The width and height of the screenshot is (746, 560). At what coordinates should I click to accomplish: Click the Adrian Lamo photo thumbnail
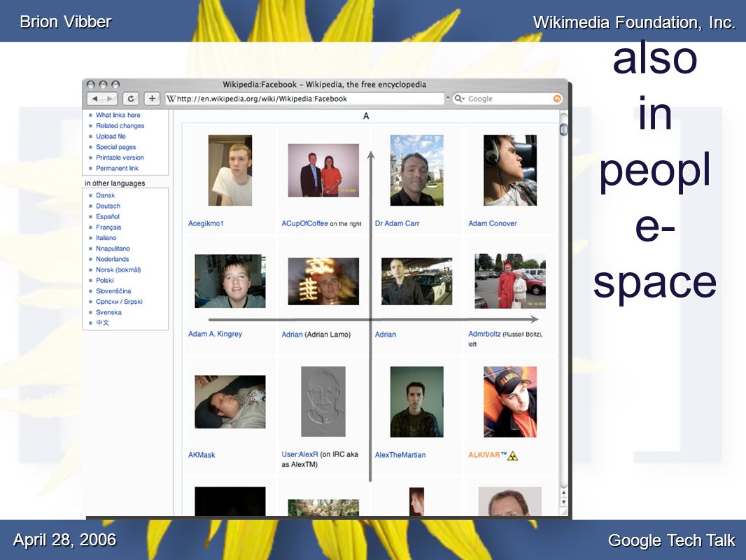click(x=323, y=281)
